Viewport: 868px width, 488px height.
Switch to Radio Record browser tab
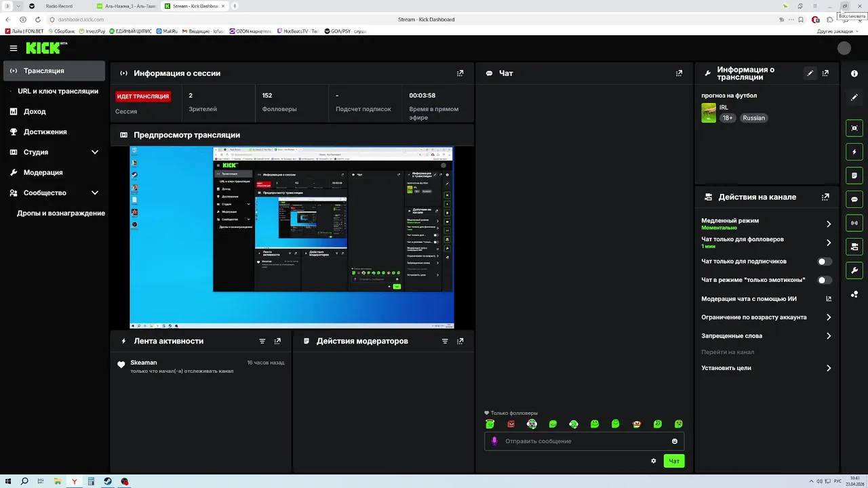pyautogui.click(x=59, y=6)
